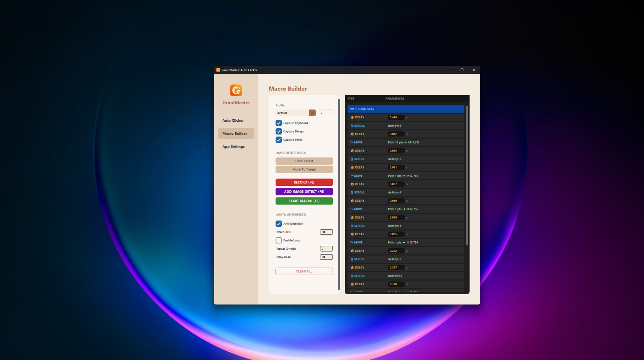Open the Profile dropdown arrow
The width and height of the screenshot is (644, 360).
coord(313,113)
